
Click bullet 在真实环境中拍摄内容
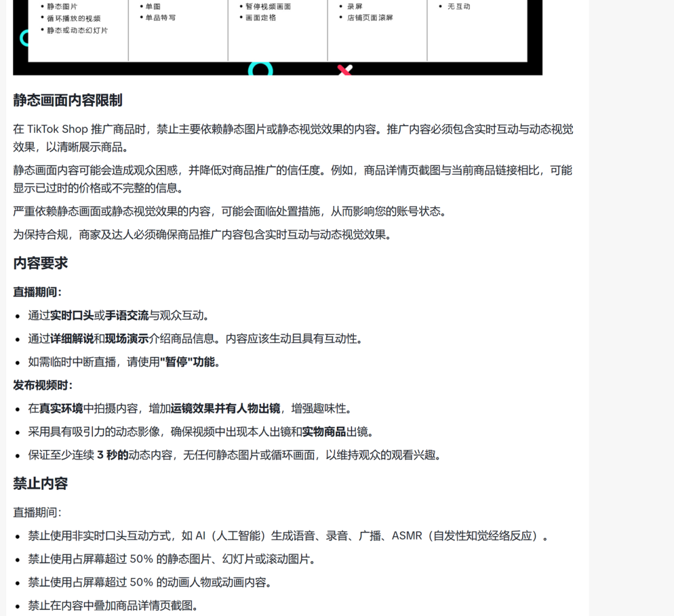190,408
